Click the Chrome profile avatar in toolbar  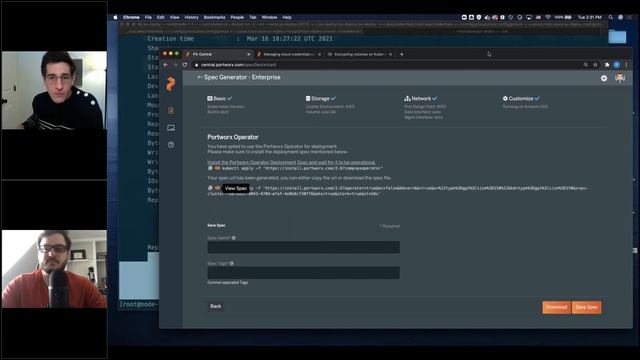[617, 64]
